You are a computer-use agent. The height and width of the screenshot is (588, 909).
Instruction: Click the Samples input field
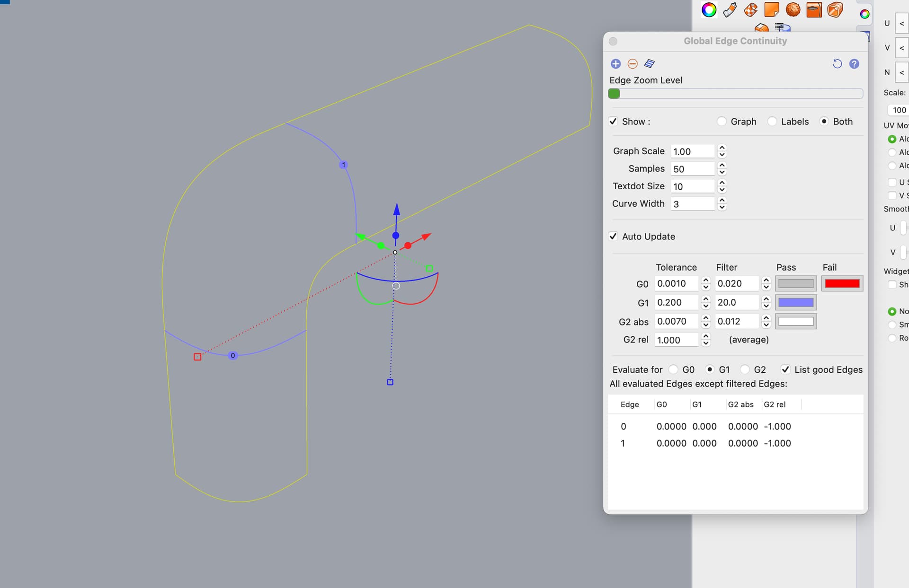click(692, 169)
